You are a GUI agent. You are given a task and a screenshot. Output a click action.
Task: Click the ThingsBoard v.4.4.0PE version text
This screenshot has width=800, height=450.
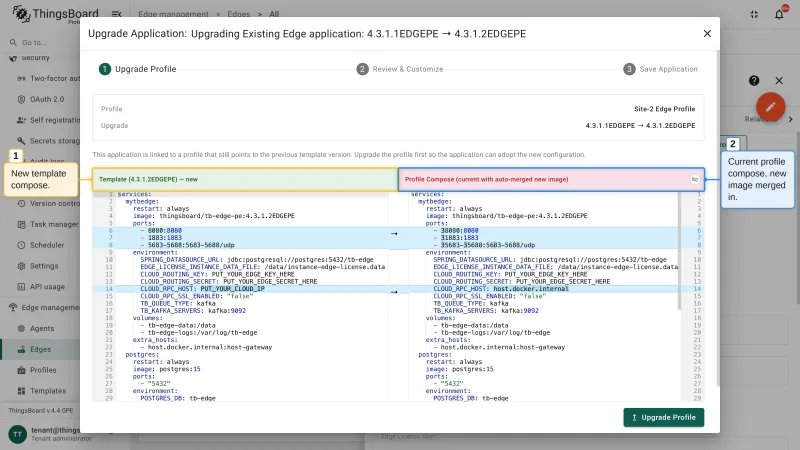(x=41, y=411)
